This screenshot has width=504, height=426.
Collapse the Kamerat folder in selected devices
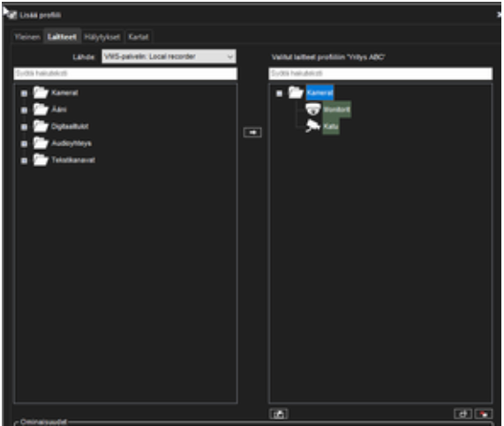coord(279,93)
